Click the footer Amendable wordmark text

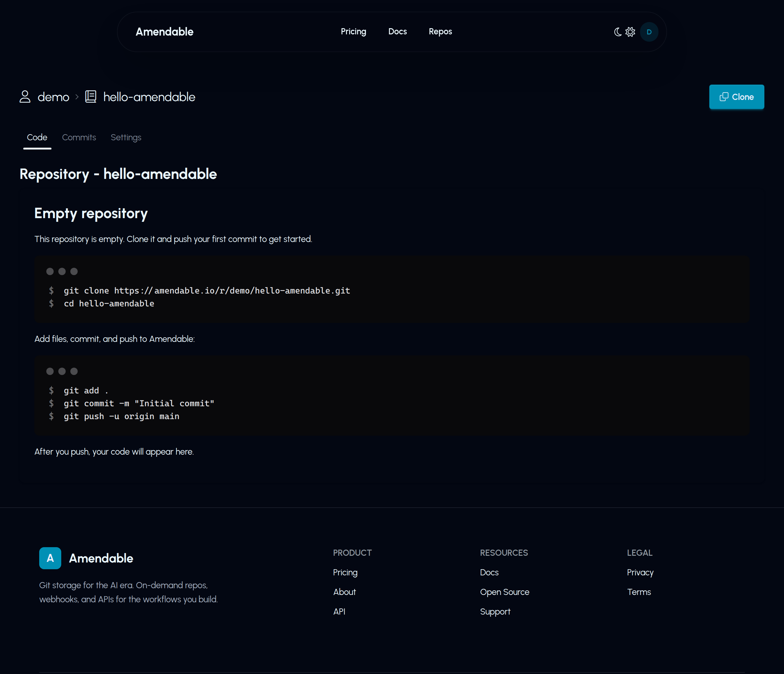(x=101, y=558)
